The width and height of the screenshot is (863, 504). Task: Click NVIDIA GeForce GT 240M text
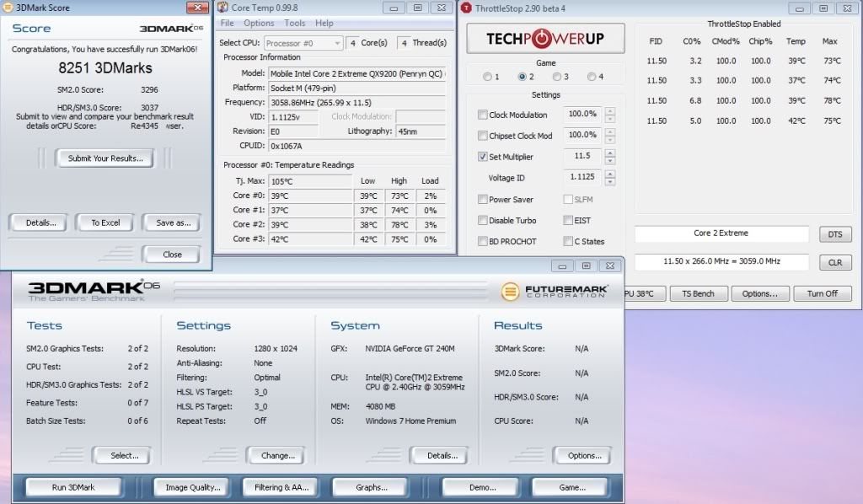click(410, 349)
